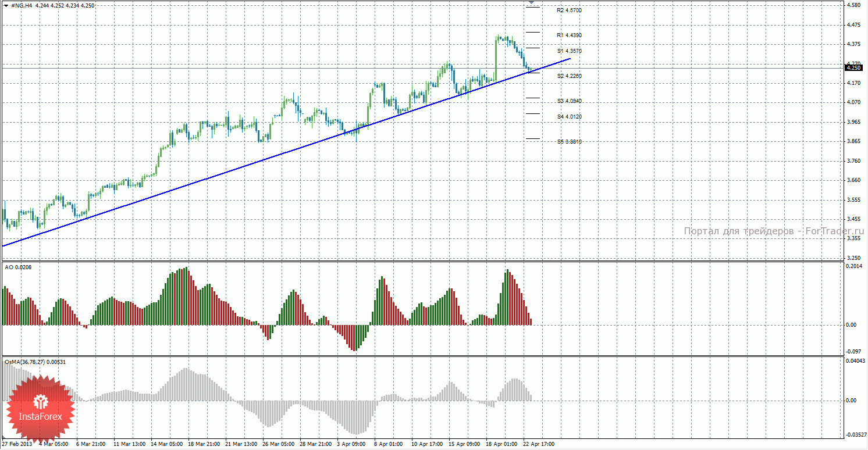This screenshot has width=868, height=450.
Task: Click the S4 4.0120 support label
Action: pos(569,117)
